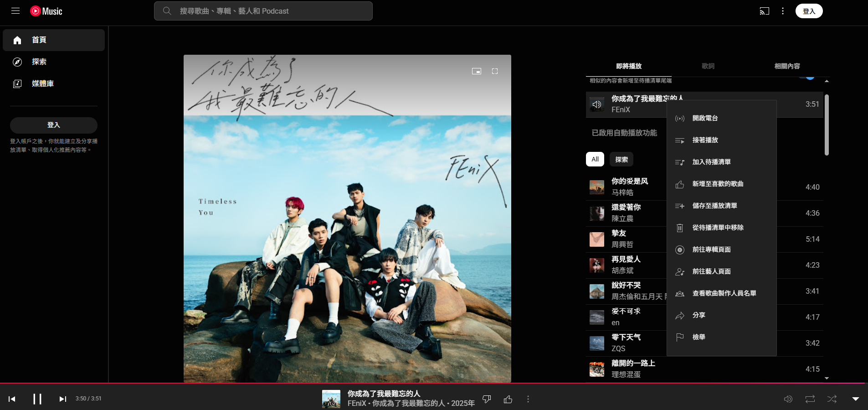
Task: Click the volume speaker icon
Action: [788, 399]
